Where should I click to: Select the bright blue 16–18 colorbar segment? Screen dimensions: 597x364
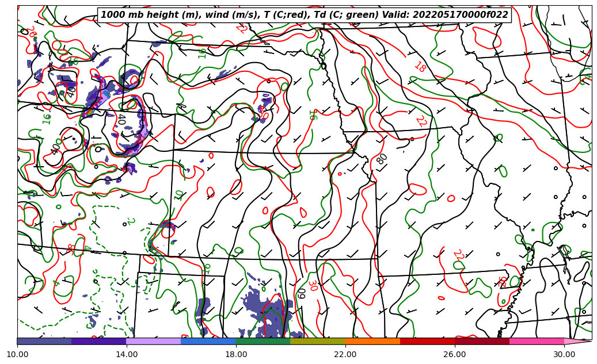(x=208, y=341)
